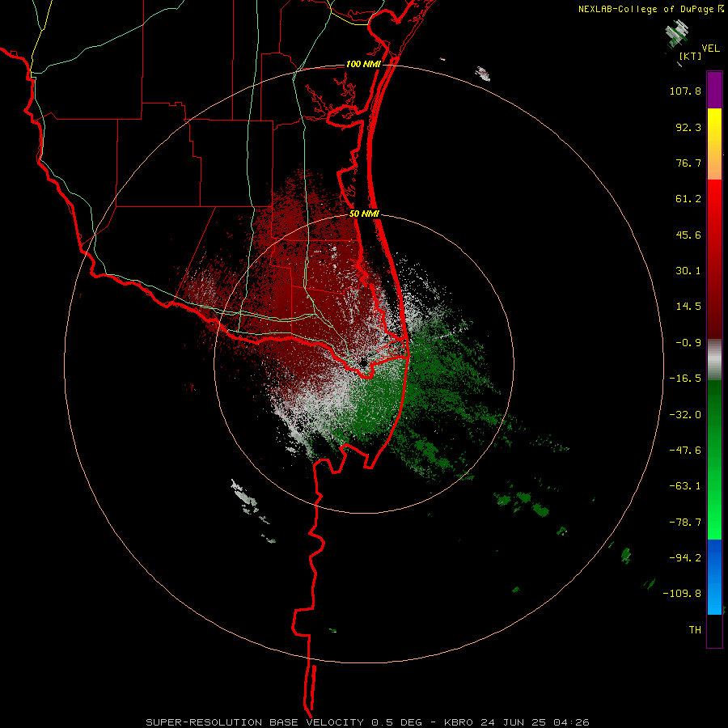Click the KBRO 24 JUN 25 04:26 timestamp
Viewport: 728px width, 728px height.
[517, 722]
